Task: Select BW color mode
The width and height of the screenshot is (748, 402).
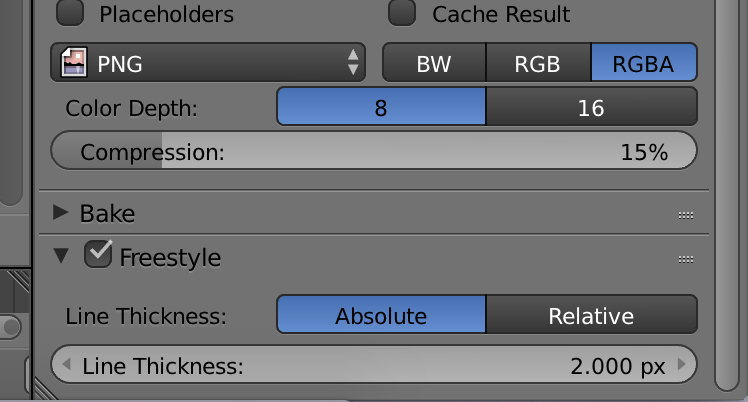Action: click(434, 64)
